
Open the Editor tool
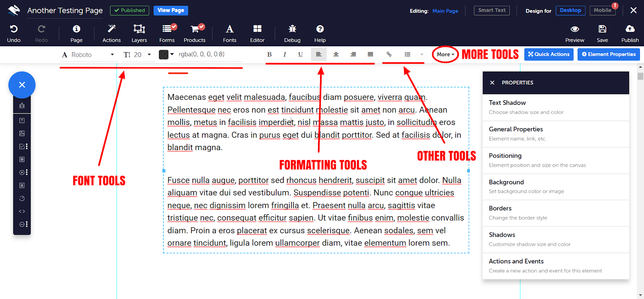[x=257, y=29]
